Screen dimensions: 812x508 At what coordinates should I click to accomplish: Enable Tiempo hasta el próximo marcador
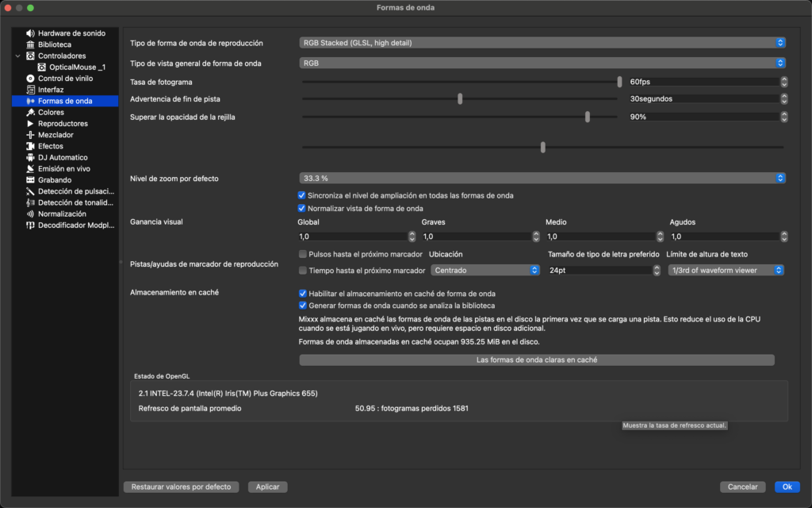[303, 270]
